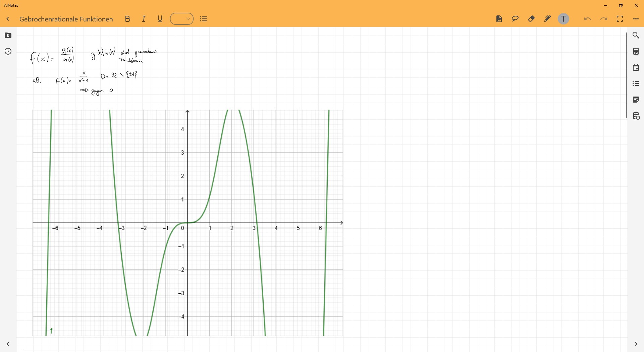Viewport: 644px width, 352px height.
Task: Click the horizontal scrollbar at bottom
Action: tap(105, 351)
